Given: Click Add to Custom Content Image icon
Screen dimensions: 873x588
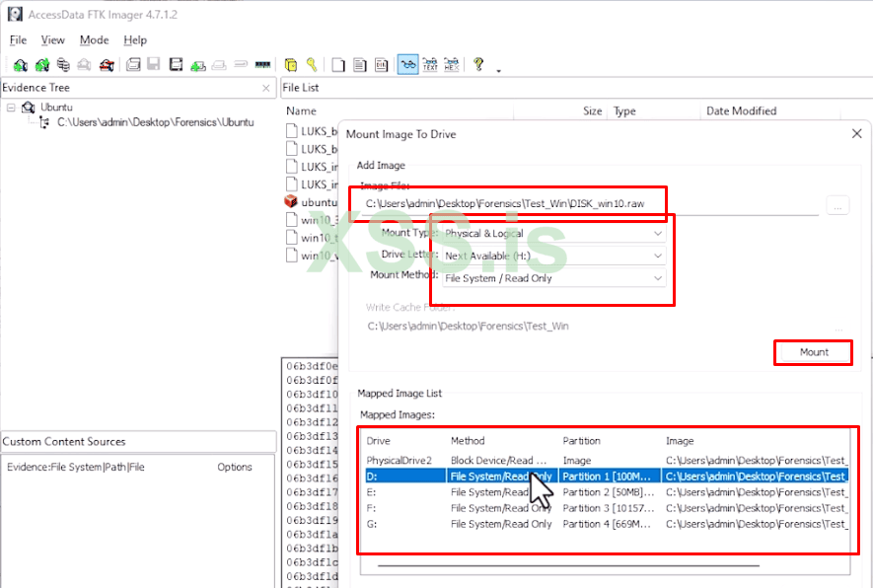Looking at the screenshot, I should click(x=197, y=65).
